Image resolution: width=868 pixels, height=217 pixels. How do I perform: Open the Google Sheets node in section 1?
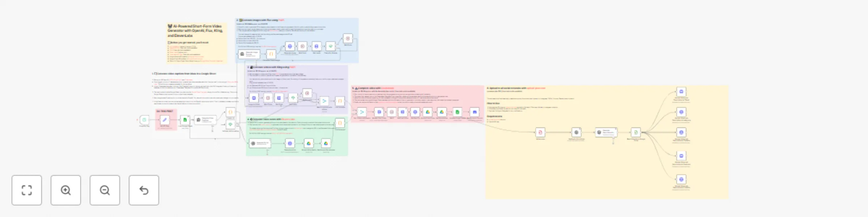pos(185,120)
